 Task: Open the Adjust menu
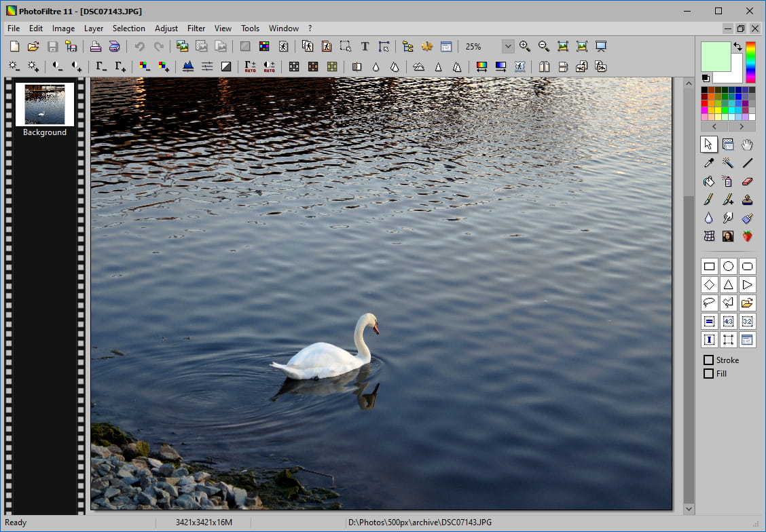(166, 28)
